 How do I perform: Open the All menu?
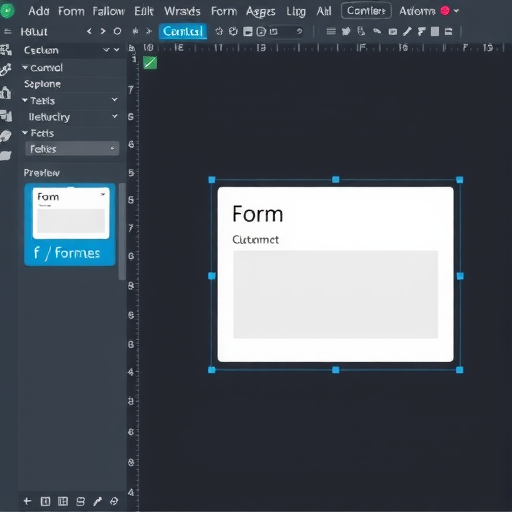[324, 11]
